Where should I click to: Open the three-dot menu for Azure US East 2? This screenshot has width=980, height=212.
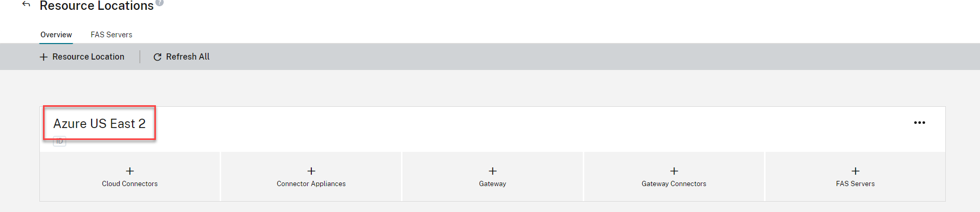(x=919, y=123)
